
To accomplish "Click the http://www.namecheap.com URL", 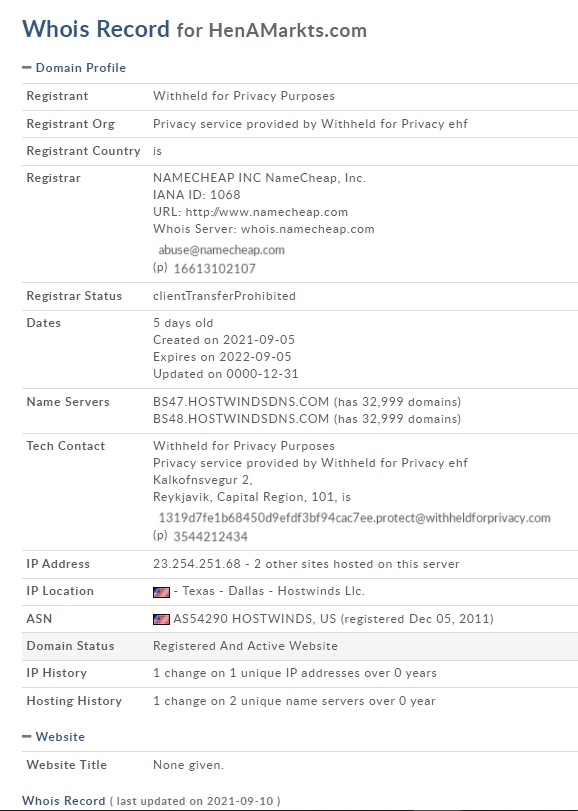I will 266,213.
